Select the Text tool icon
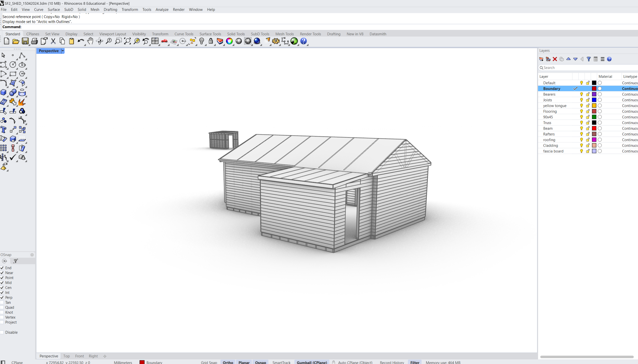Screen dimensions: 638x364 (4, 130)
